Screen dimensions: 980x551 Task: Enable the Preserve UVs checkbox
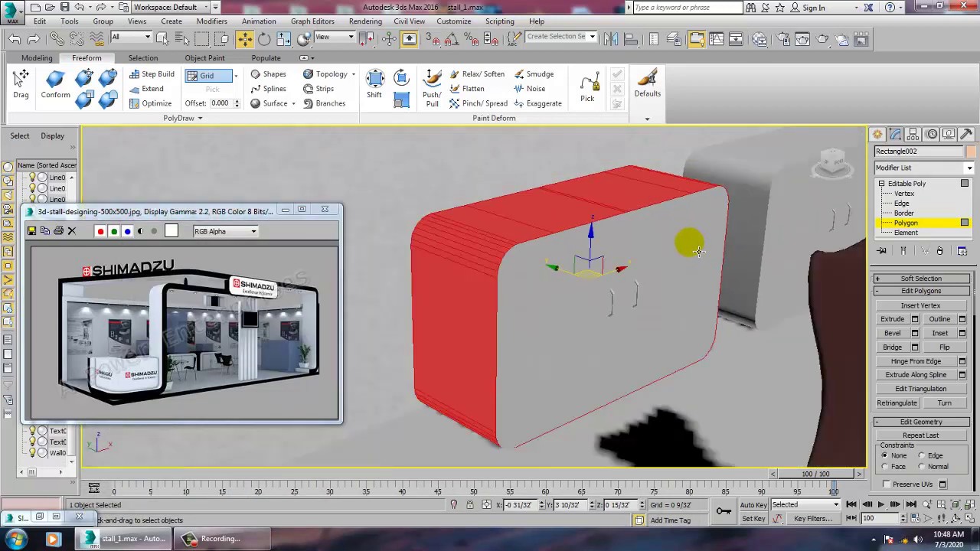(887, 484)
